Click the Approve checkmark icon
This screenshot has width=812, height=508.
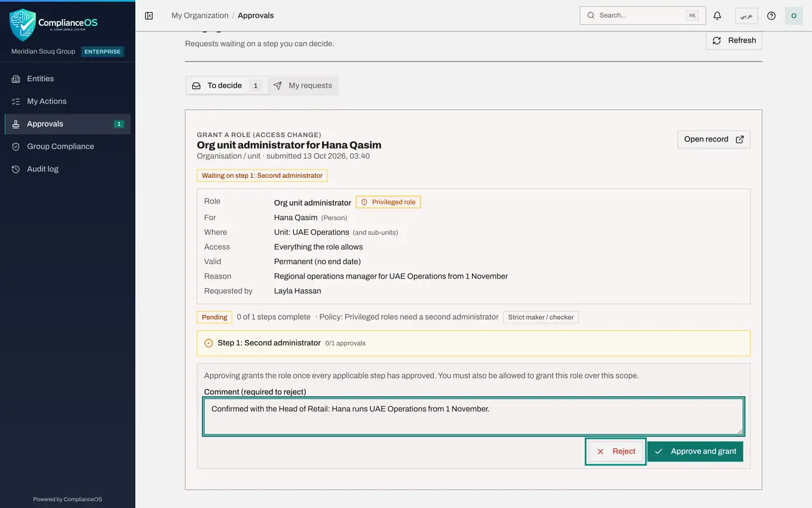coord(658,451)
